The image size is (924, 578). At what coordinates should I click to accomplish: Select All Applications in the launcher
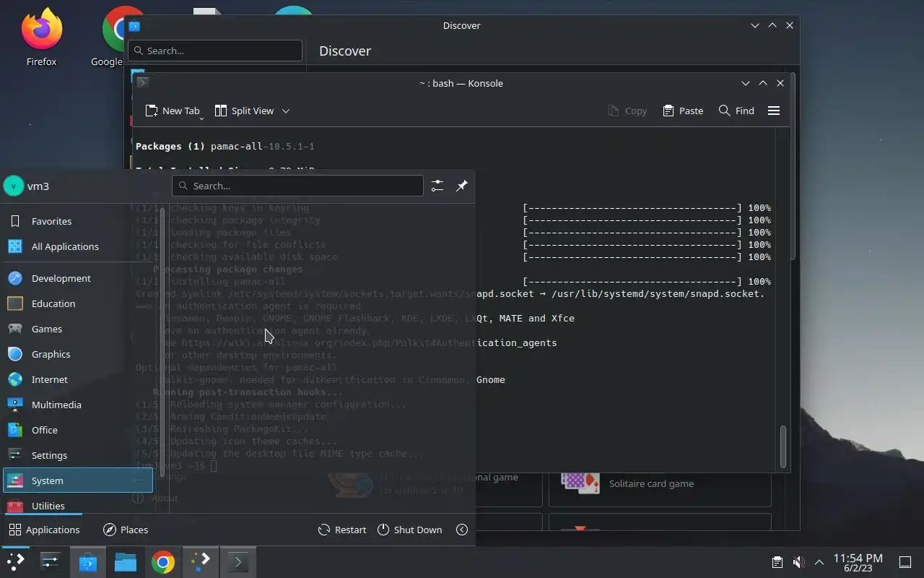78,246
